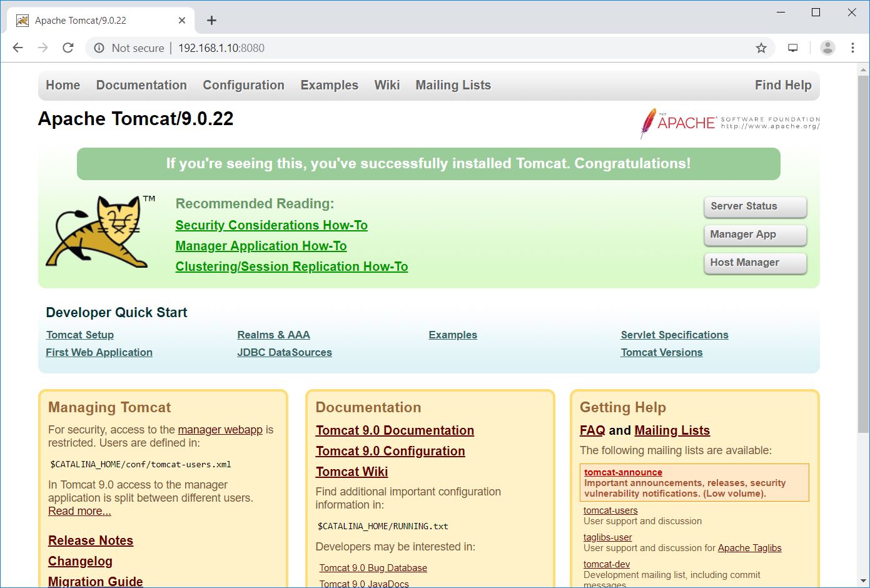Close the Apache Tomcat/9.0.22 tab
This screenshot has height=588, width=870.
click(182, 21)
